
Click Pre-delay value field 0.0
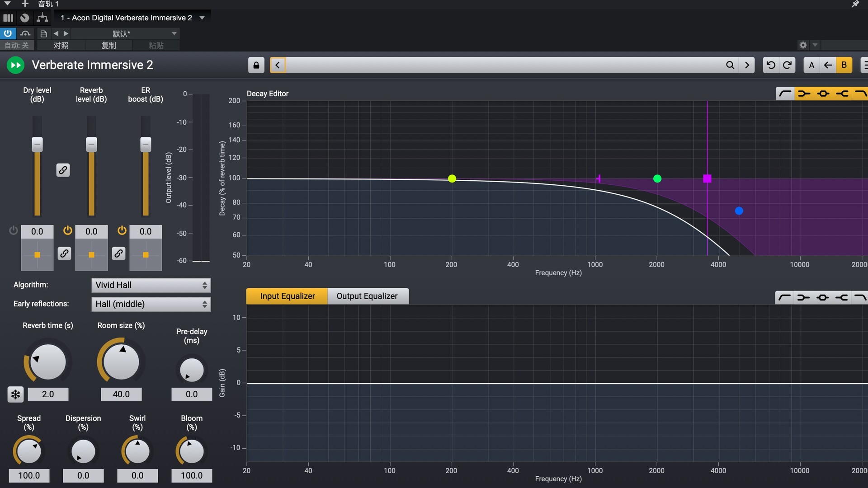click(x=192, y=394)
